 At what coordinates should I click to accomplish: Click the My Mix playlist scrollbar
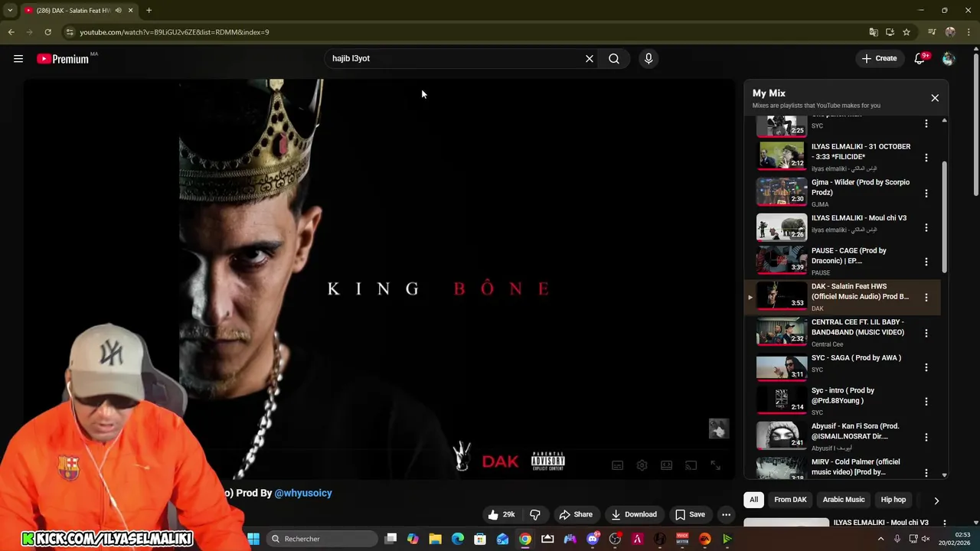[x=945, y=217]
